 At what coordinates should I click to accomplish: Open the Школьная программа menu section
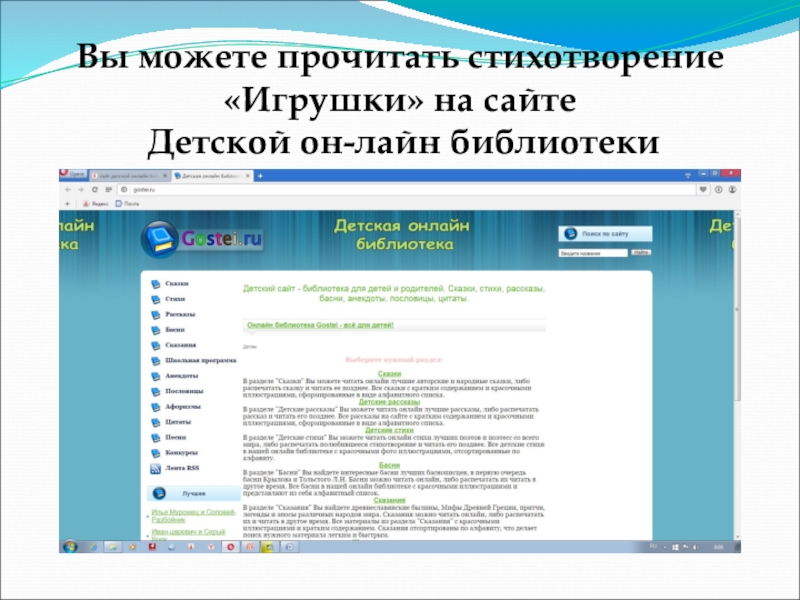coord(201,360)
